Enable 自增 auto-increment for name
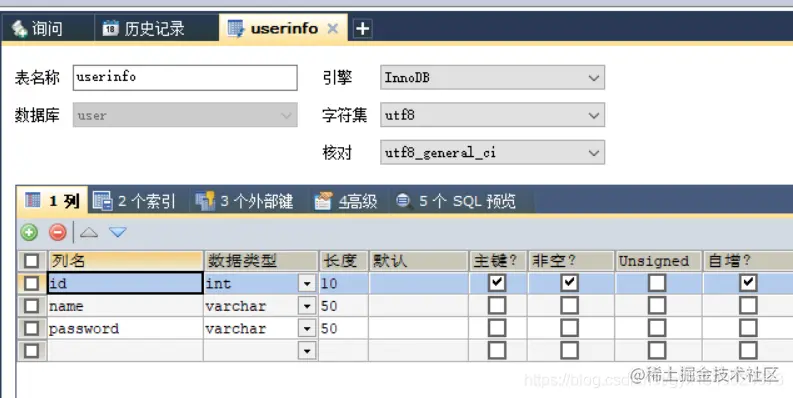The height and width of the screenshot is (398, 793). [x=748, y=305]
